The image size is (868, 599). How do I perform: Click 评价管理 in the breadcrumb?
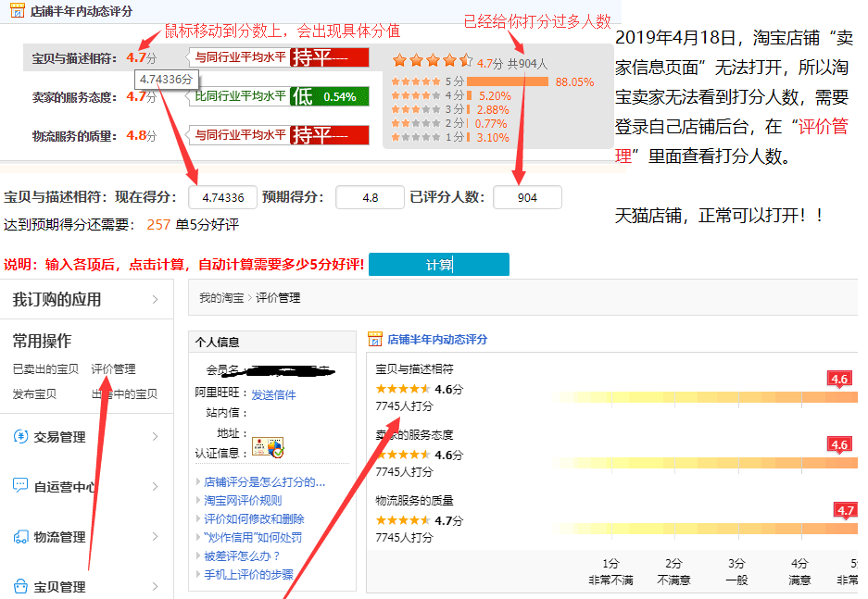pos(278,297)
